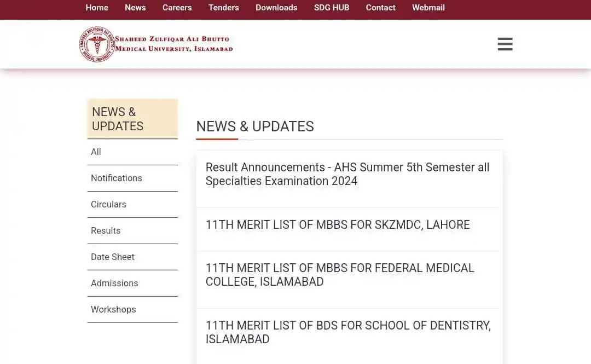Switch to Results category
The image size is (591, 364).
106,230
